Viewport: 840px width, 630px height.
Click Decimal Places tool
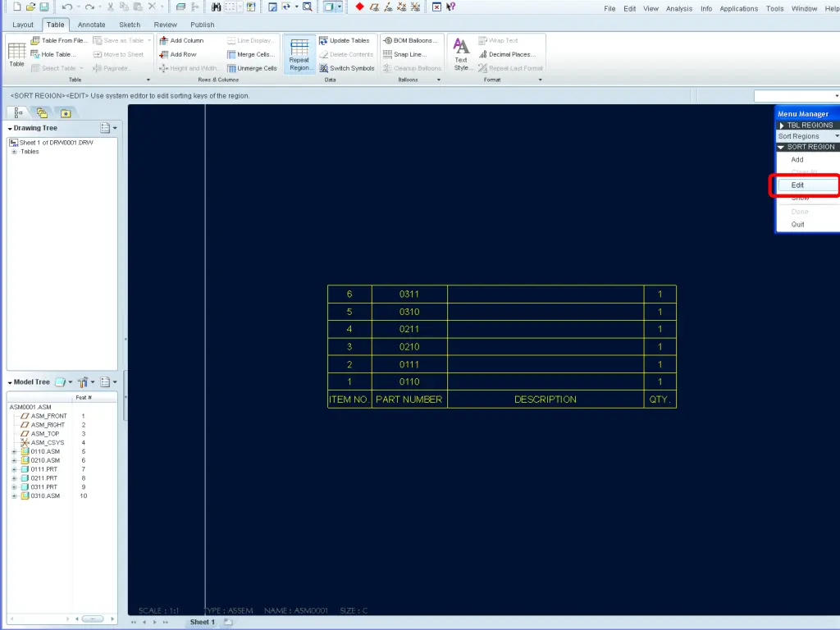[x=507, y=54]
